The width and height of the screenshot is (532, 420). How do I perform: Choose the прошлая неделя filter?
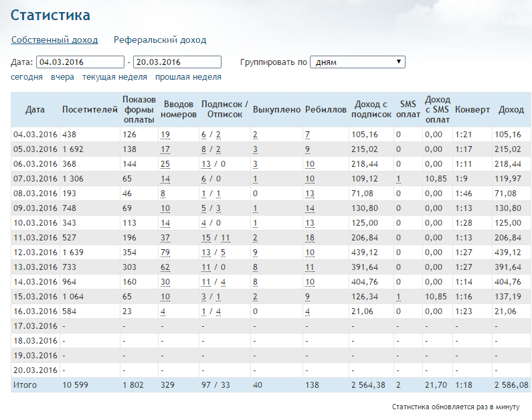pyautogui.click(x=188, y=77)
